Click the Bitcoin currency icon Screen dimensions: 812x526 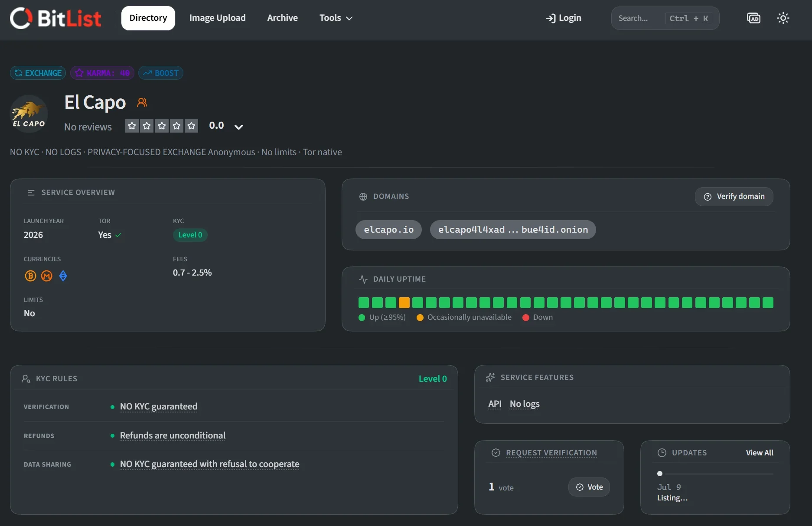click(x=30, y=276)
